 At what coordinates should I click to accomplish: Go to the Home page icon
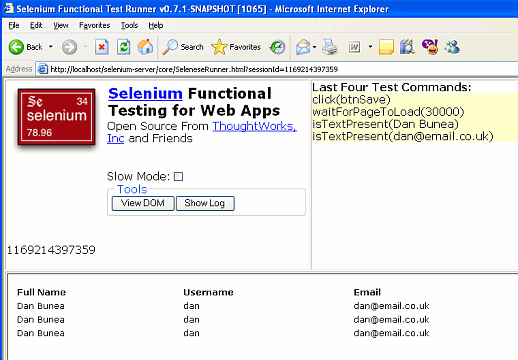tap(145, 47)
